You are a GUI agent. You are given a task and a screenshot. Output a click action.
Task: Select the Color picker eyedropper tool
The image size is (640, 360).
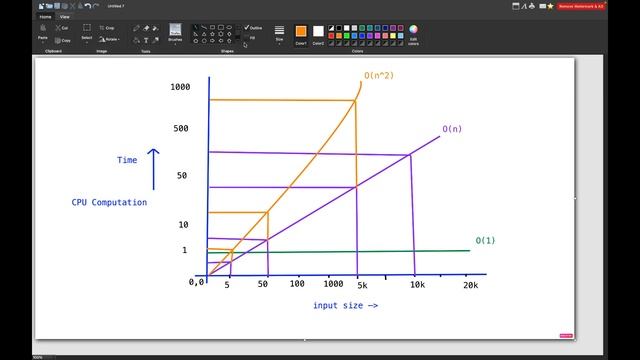click(x=156, y=40)
